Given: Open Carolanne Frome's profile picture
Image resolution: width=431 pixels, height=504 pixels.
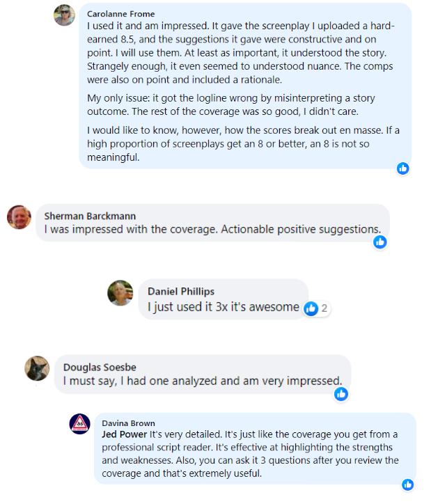Looking at the screenshot, I should [x=64, y=15].
